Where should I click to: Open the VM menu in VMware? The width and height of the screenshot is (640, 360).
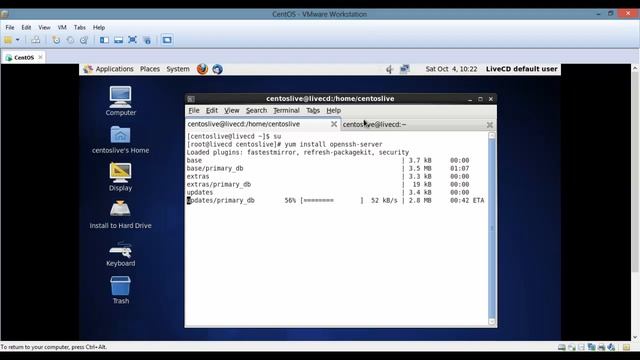point(62,27)
